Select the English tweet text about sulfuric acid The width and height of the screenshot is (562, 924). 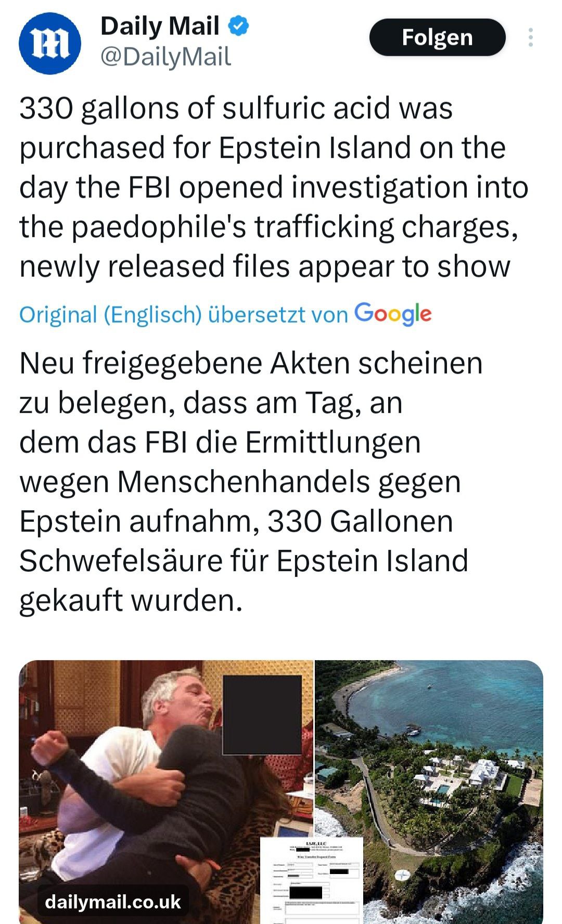(274, 187)
